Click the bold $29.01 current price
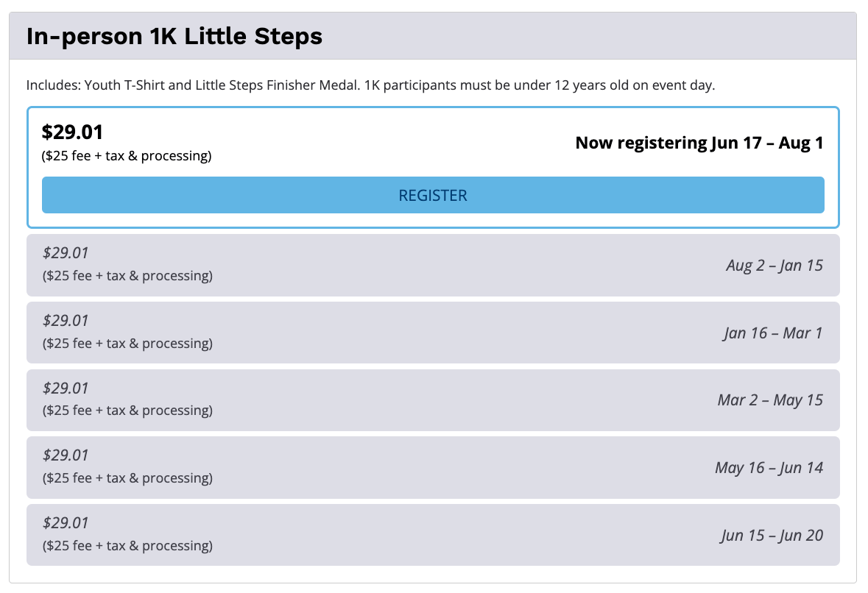This screenshot has width=868, height=593. click(73, 132)
